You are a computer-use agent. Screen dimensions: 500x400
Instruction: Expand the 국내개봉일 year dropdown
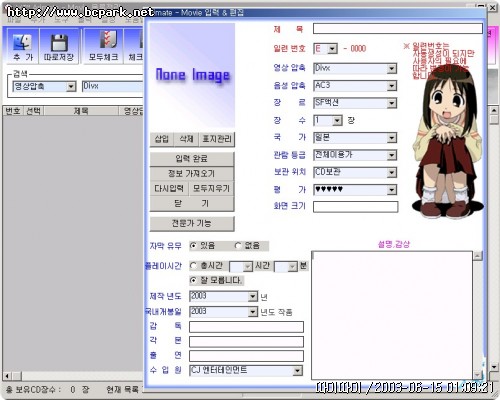tap(253, 312)
